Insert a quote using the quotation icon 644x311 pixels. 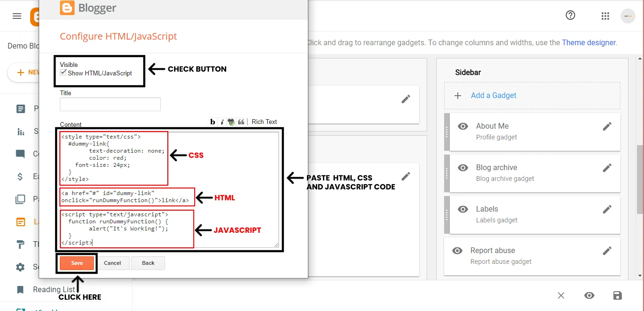click(241, 122)
